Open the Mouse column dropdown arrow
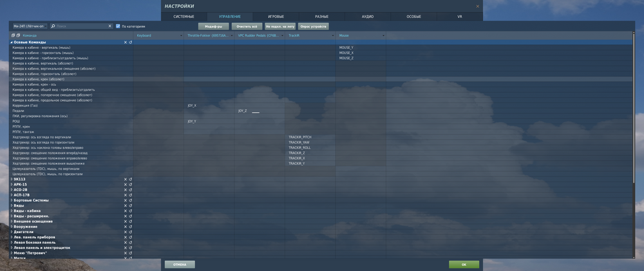644x271 pixels. pos(384,35)
